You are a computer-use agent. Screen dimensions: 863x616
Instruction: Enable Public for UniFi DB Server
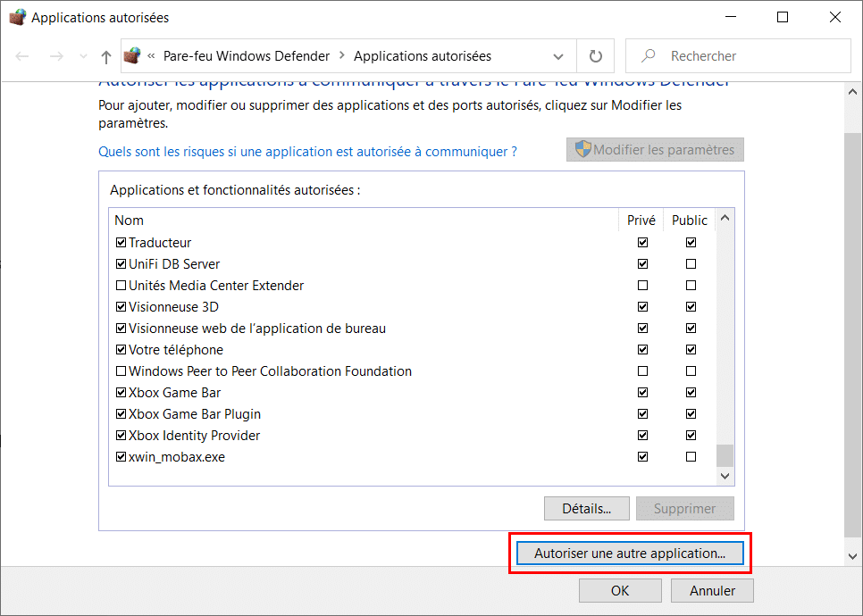691,264
